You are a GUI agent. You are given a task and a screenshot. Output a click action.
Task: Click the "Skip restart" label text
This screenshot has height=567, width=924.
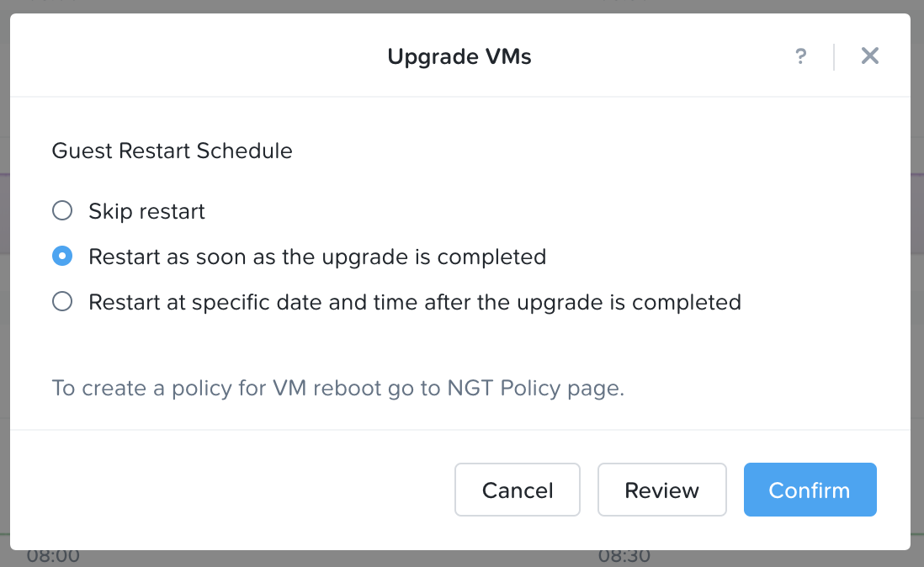[x=146, y=211]
